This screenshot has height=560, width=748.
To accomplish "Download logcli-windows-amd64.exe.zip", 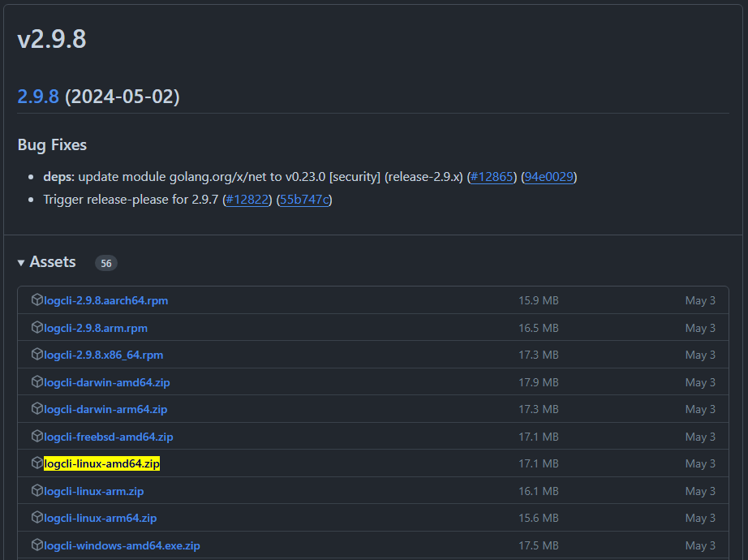I will 122,546.
